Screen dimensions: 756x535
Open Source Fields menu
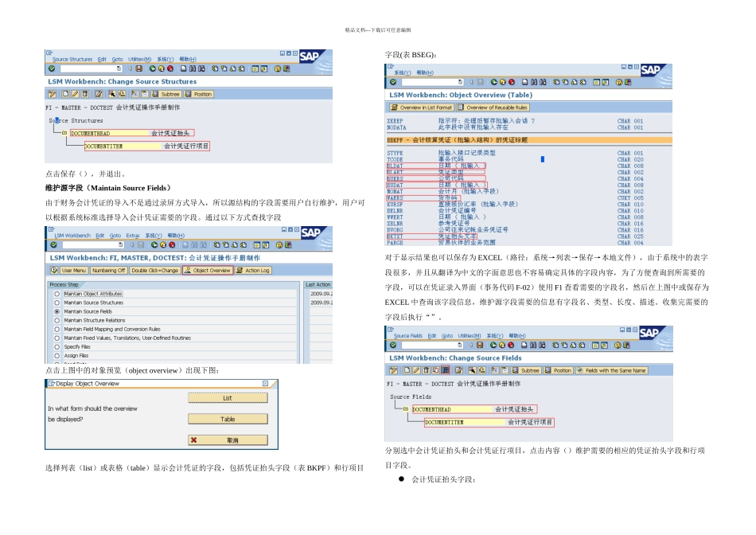point(408,336)
